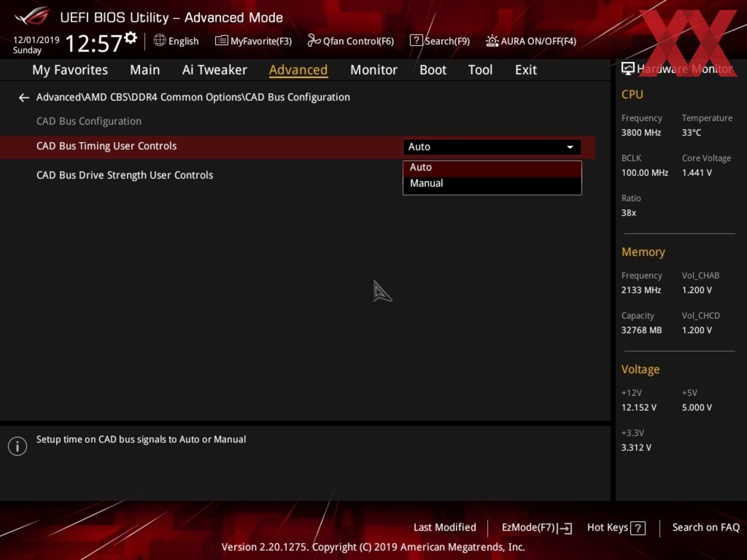Click the back arrow beside the breadcrumb path
The image size is (747, 560).
click(x=24, y=98)
